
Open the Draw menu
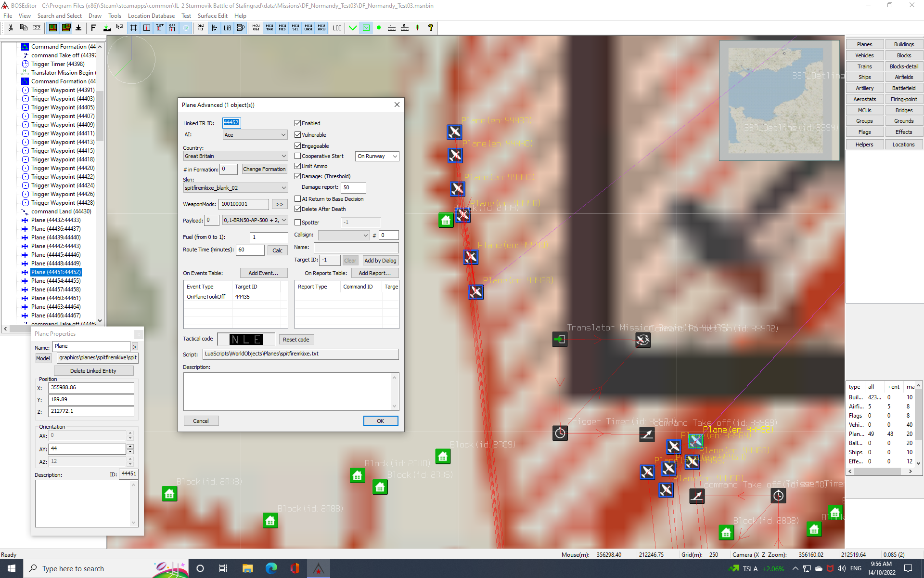(95, 16)
